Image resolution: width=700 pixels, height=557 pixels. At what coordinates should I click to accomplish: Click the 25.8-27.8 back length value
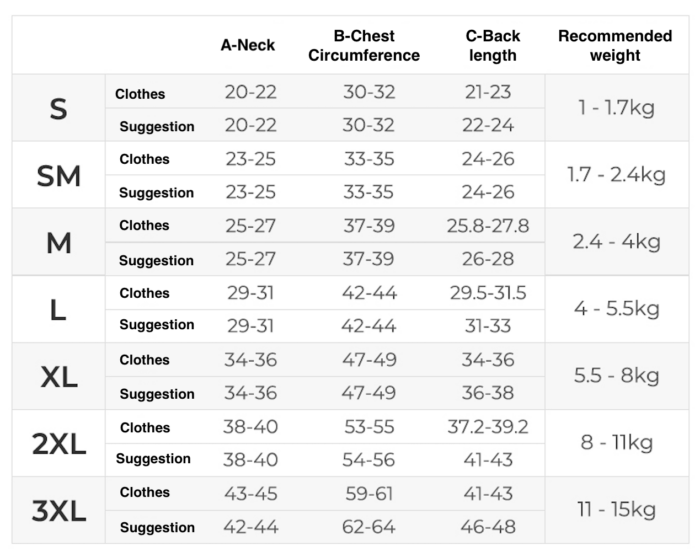point(488,225)
